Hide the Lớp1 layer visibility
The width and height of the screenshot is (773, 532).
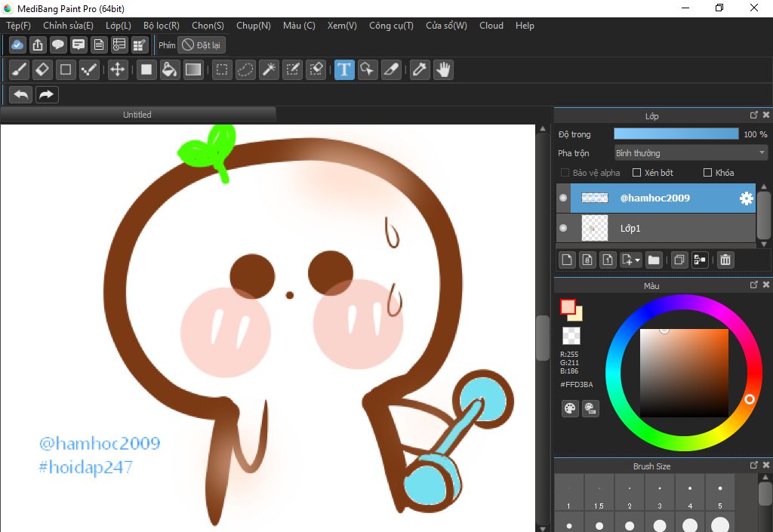tap(563, 228)
